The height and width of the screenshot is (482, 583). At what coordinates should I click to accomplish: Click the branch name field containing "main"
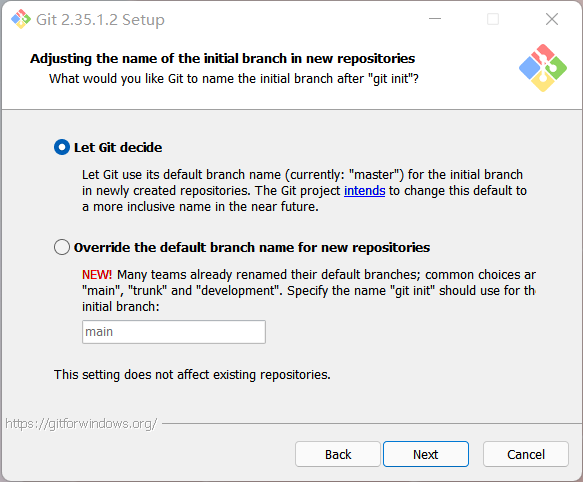tap(174, 332)
